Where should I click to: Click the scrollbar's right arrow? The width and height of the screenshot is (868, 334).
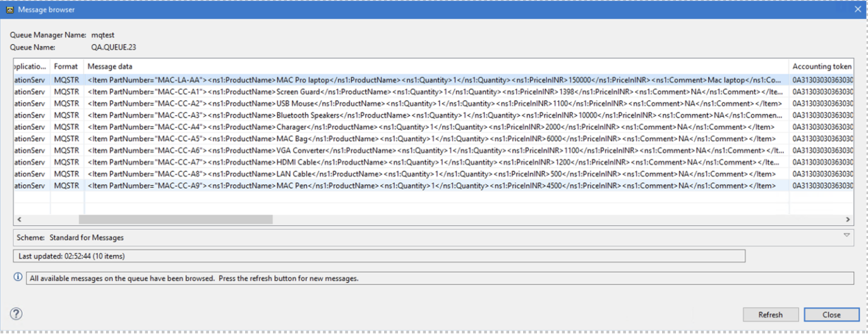pyautogui.click(x=848, y=220)
